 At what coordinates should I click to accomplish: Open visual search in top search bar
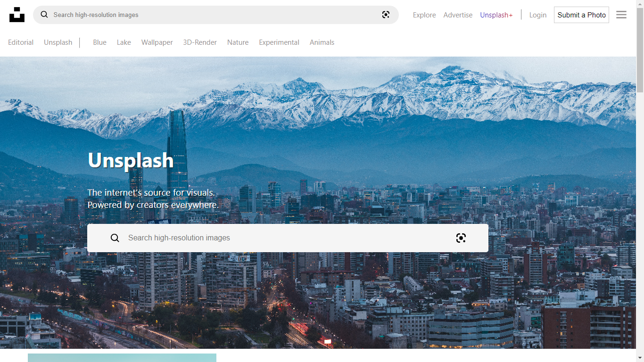pos(386,15)
